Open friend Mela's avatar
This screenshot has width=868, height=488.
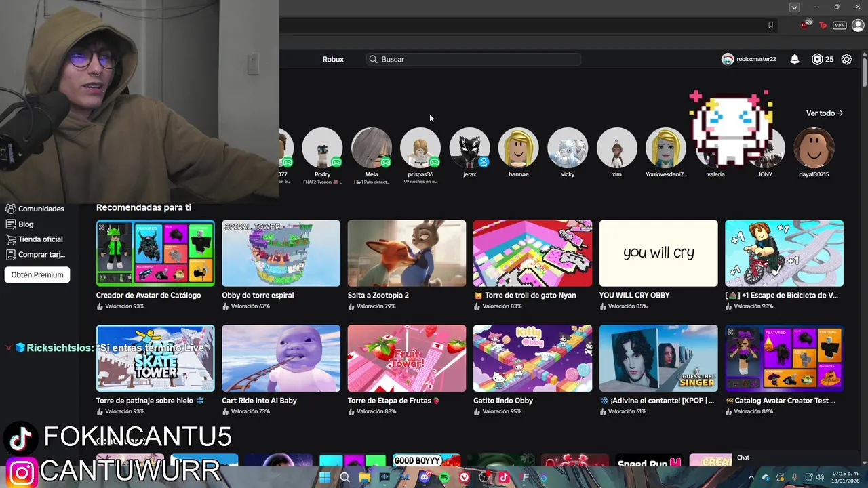(x=372, y=147)
